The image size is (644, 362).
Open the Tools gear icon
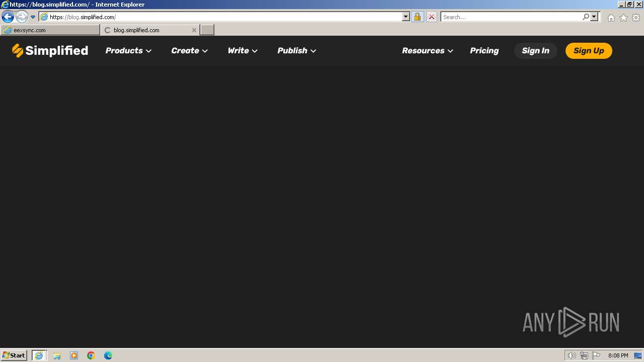[x=636, y=18]
